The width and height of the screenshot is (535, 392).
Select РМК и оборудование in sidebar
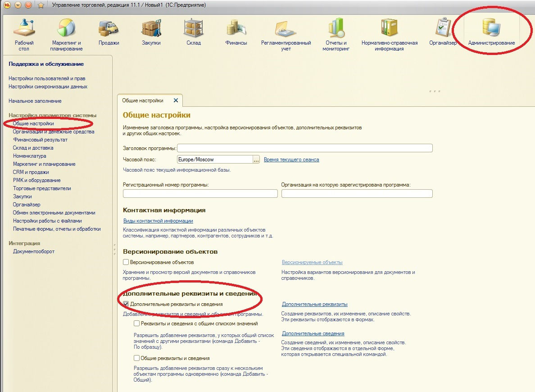tap(37, 180)
